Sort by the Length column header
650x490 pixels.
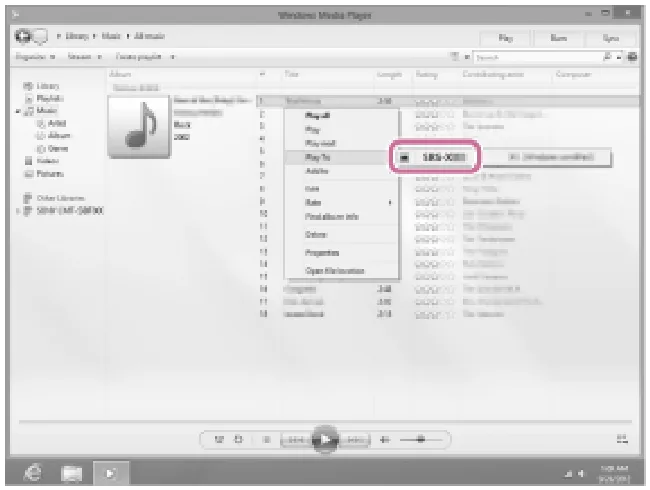(389, 75)
